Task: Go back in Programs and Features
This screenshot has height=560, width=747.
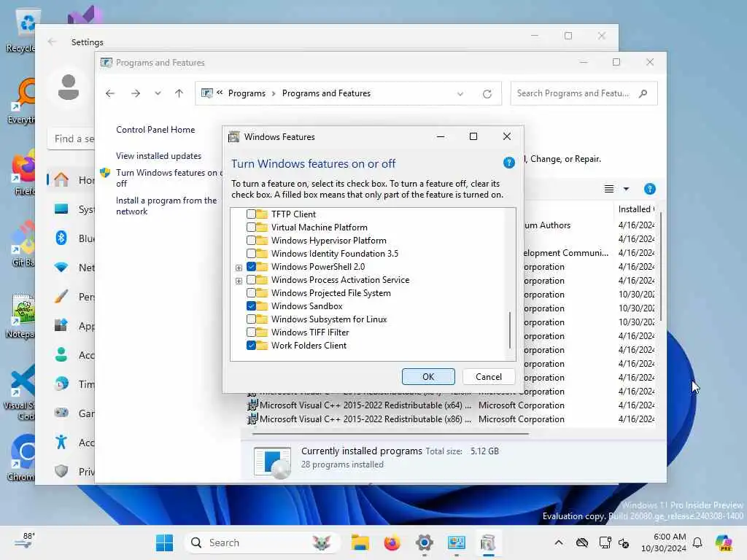Action: pyautogui.click(x=110, y=93)
